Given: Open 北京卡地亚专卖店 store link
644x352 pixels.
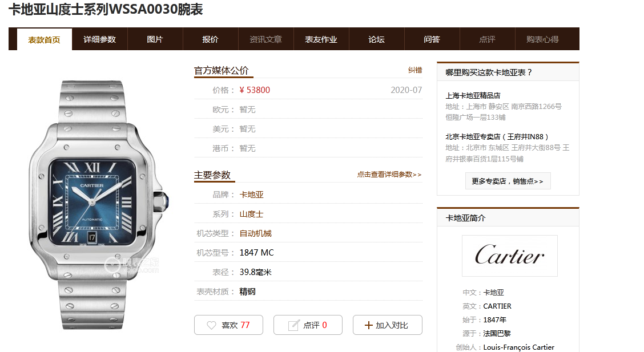Looking at the screenshot, I should click(497, 136).
